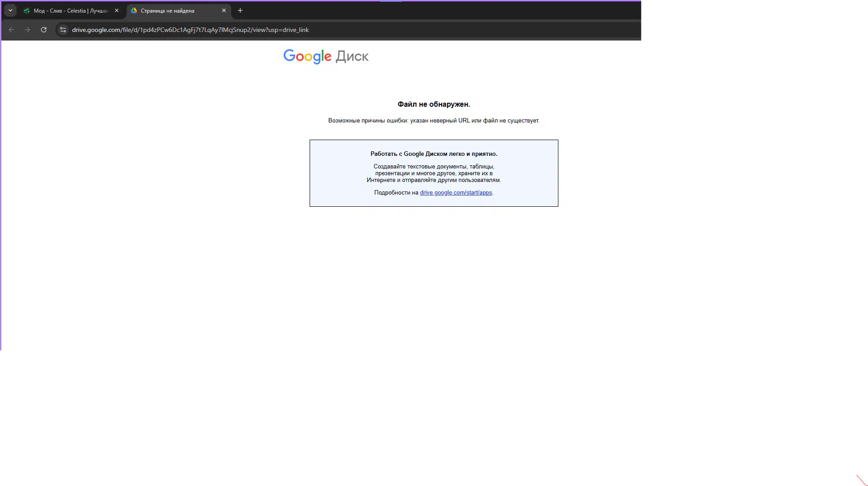Open a new tab with plus button
Image resolution: width=868 pixels, height=486 pixels.
click(x=240, y=10)
